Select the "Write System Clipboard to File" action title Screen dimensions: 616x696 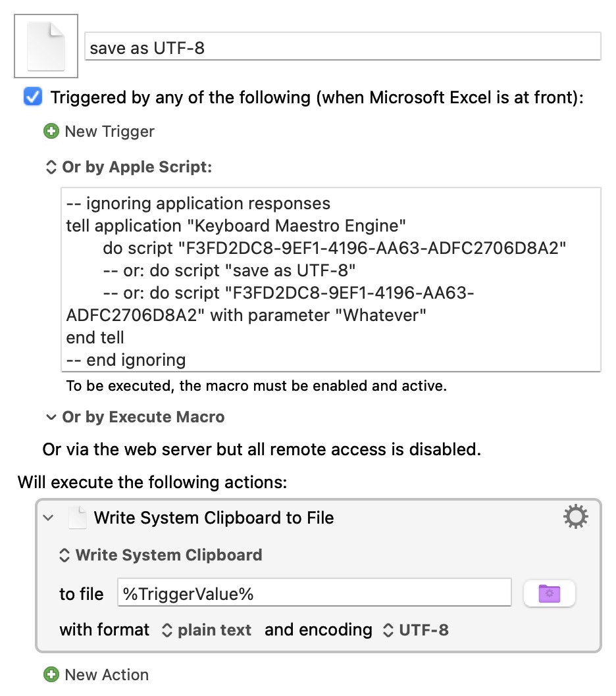[x=214, y=518]
